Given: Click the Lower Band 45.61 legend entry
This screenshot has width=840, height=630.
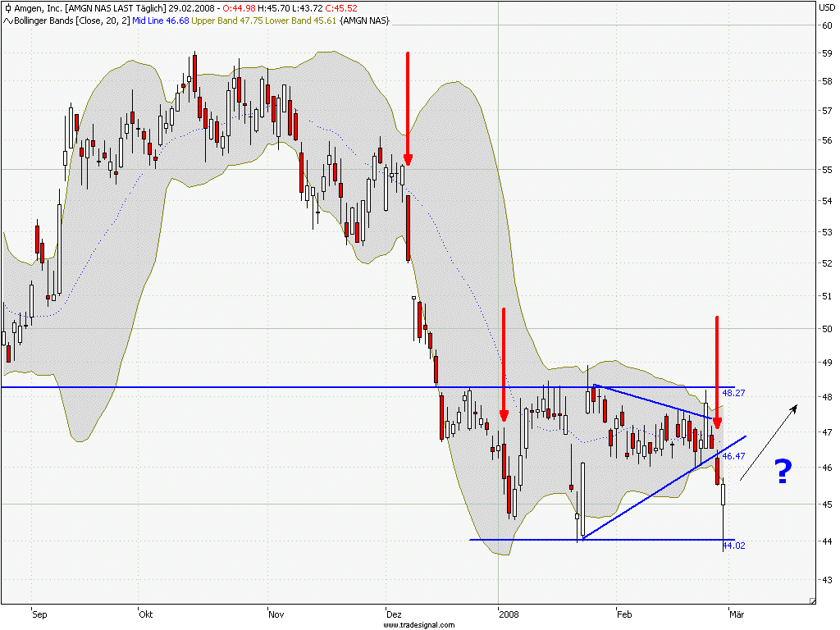Looking at the screenshot, I should click(x=300, y=21).
